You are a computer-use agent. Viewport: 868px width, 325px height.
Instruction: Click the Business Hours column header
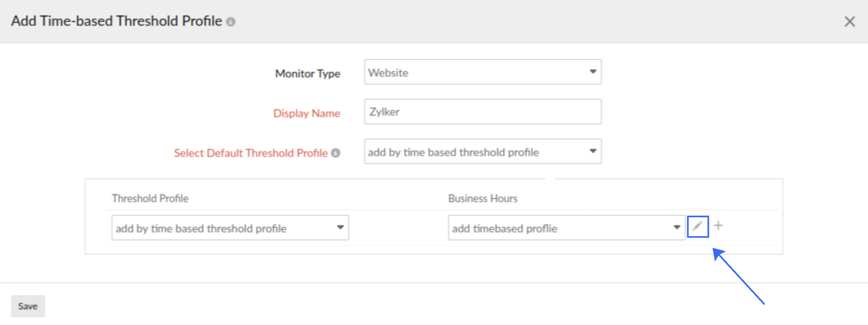tap(482, 198)
